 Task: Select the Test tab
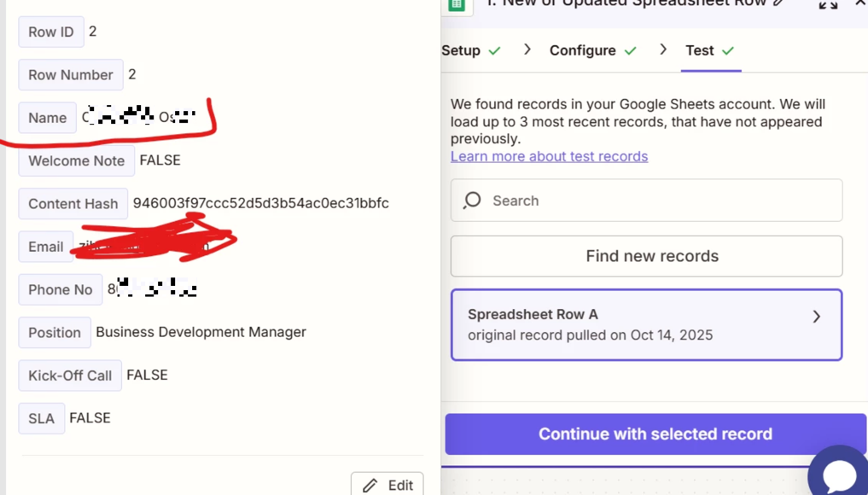click(700, 50)
